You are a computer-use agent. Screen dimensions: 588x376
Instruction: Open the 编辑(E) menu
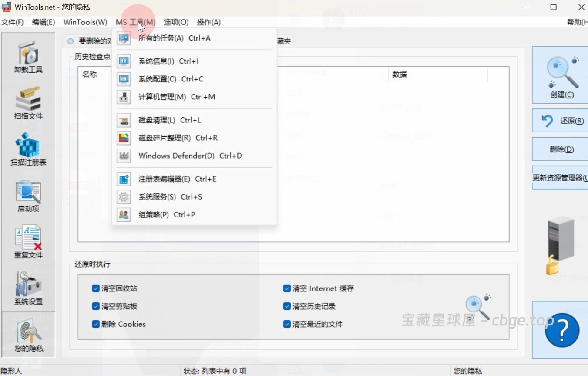[43, 22]
